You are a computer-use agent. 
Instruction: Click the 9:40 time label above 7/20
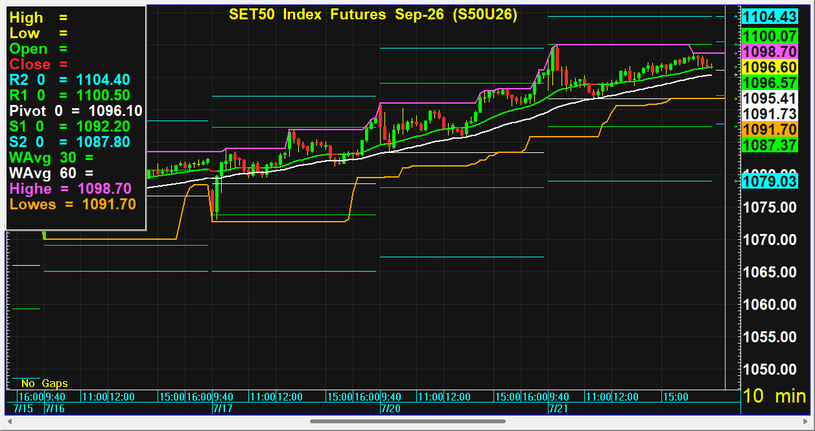[x=391, y=397]
